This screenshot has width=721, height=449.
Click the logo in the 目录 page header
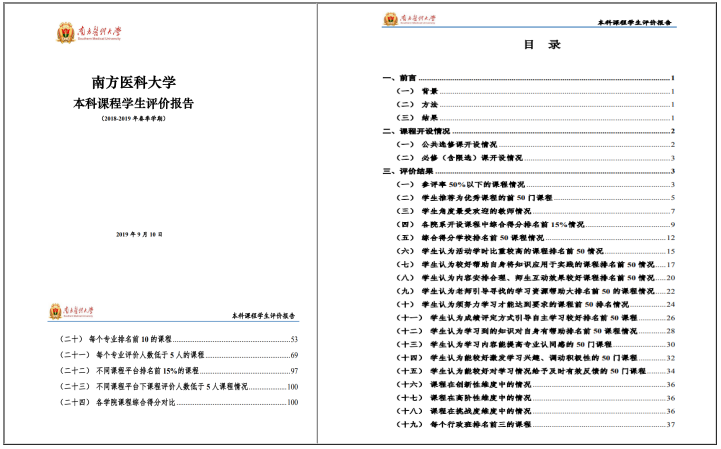(409, 19)
